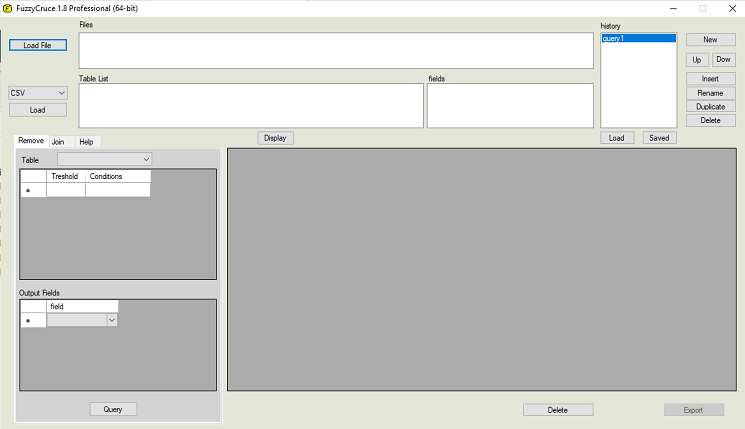Click the Saved button under history
Image resolution: width=745 pixels, height=429 pixels.
pyautogui.click(x=659, y=138)
